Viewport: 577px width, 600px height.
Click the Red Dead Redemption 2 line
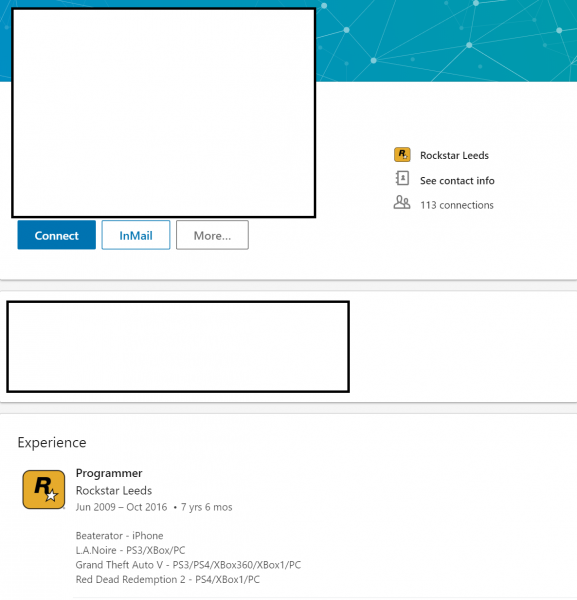point(168,579)
